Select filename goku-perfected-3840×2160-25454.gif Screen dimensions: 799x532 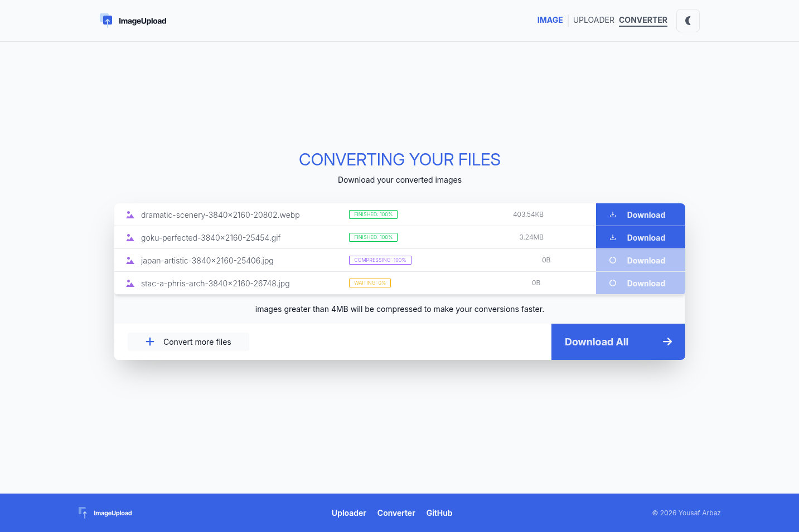[211, 238]
